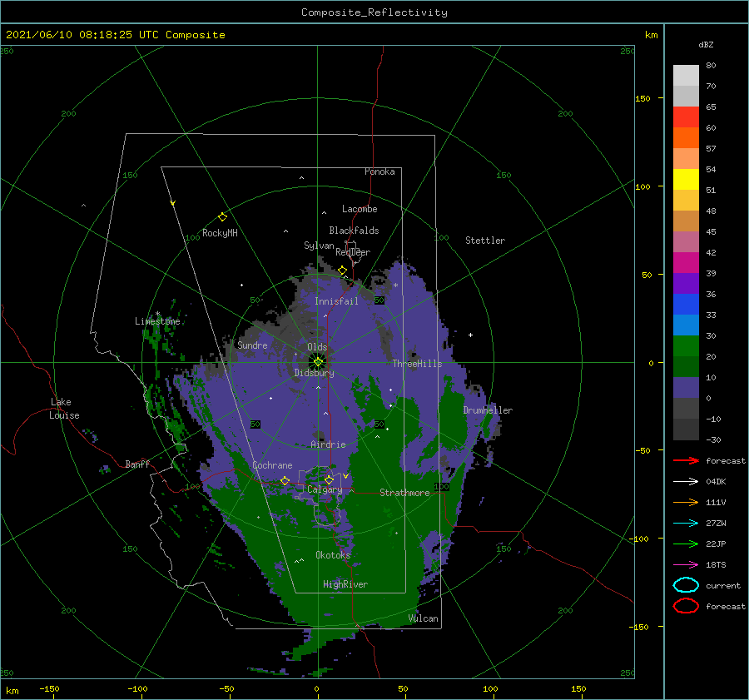Click the Ponoka town label
The image size is (749, 700).
(x=379, y=171)
